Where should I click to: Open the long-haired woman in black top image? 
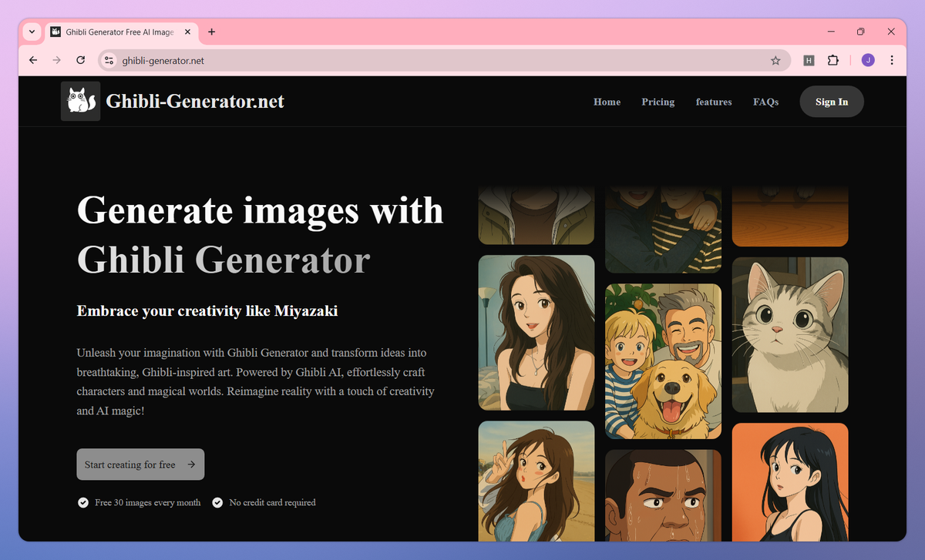click(x=536, y=333)
